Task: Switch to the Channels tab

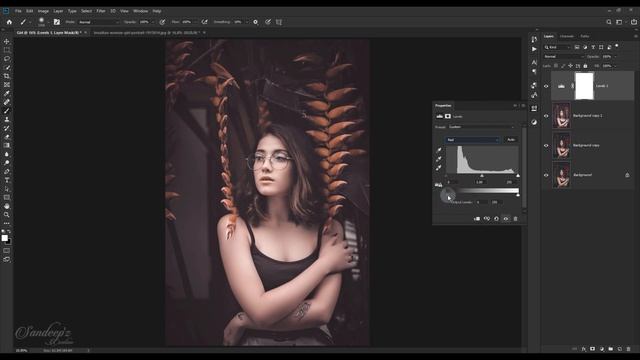Action: [567, 36]
